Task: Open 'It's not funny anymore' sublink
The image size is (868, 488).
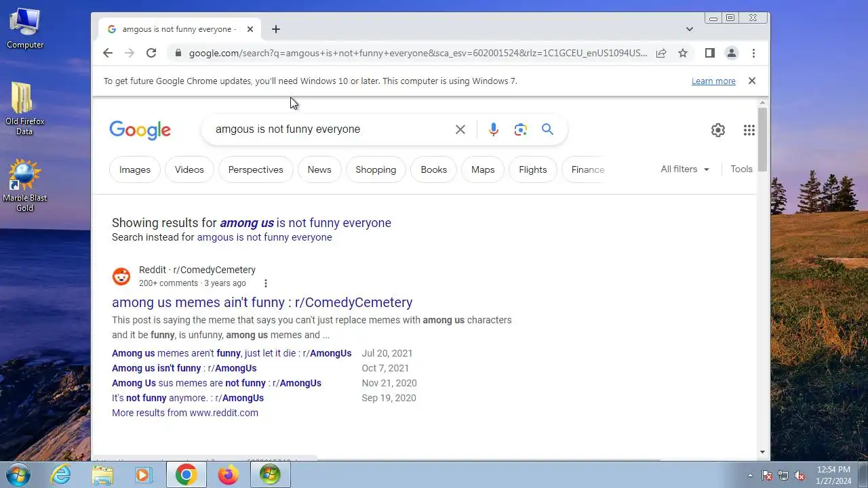Action: [188, 398]
